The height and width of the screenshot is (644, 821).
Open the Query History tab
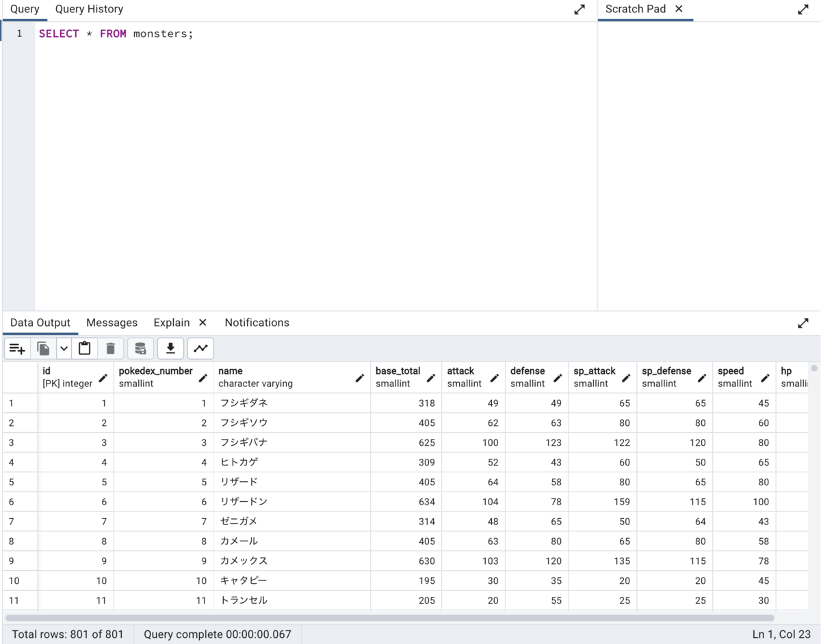pyautogui.click(x=89, y=9)
